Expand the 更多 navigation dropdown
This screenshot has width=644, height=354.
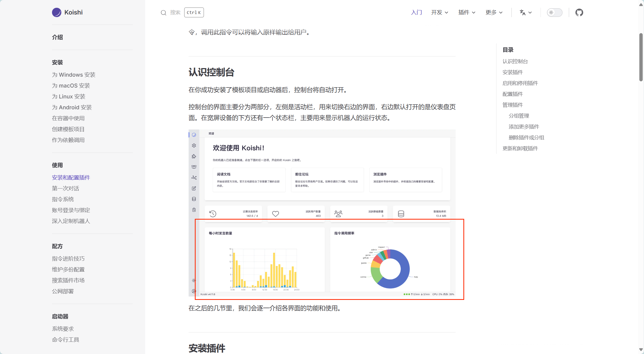(494, 12)
